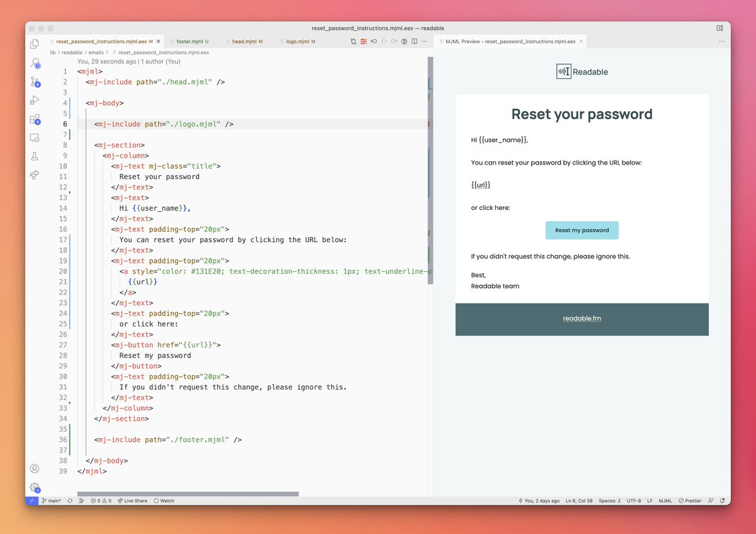
Task: Open the Remote window indicator
Action: (x=31, y=501)
